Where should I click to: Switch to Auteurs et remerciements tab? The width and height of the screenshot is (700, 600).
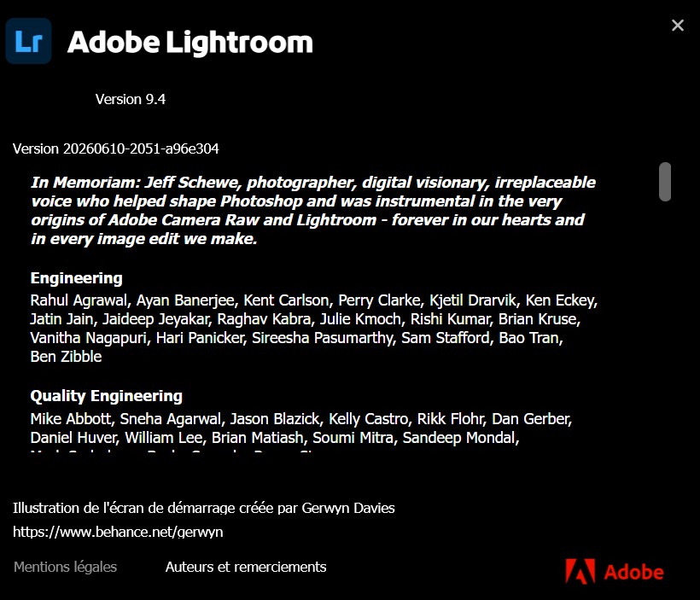[x=246, y=567]
